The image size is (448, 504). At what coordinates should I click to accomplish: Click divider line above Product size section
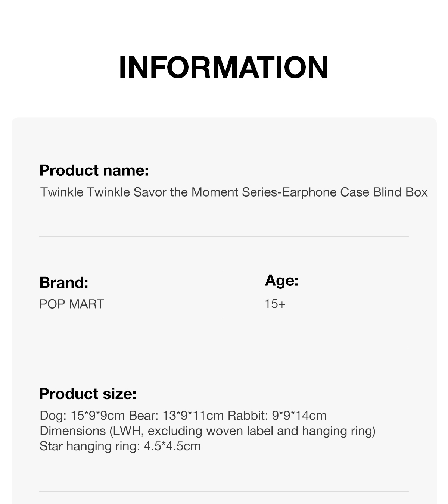[224, 348]
